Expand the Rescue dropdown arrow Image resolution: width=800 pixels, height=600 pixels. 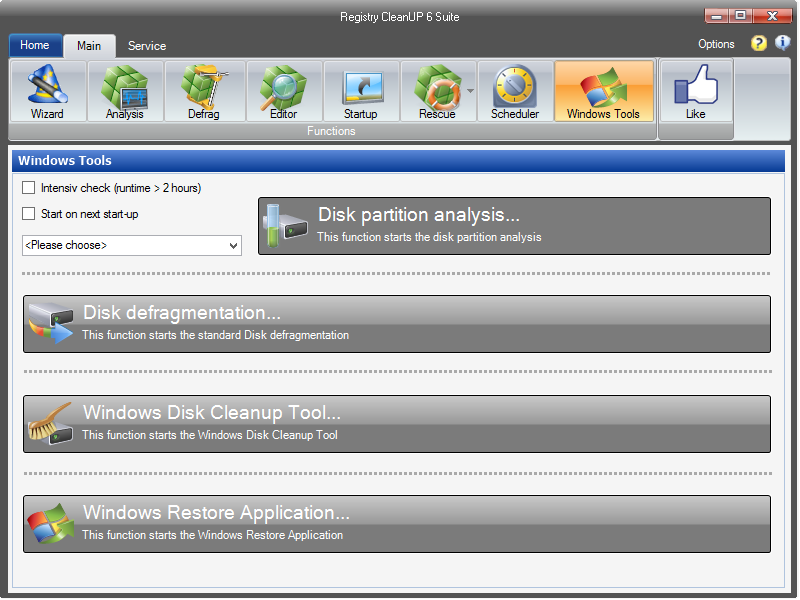(470, 91)
